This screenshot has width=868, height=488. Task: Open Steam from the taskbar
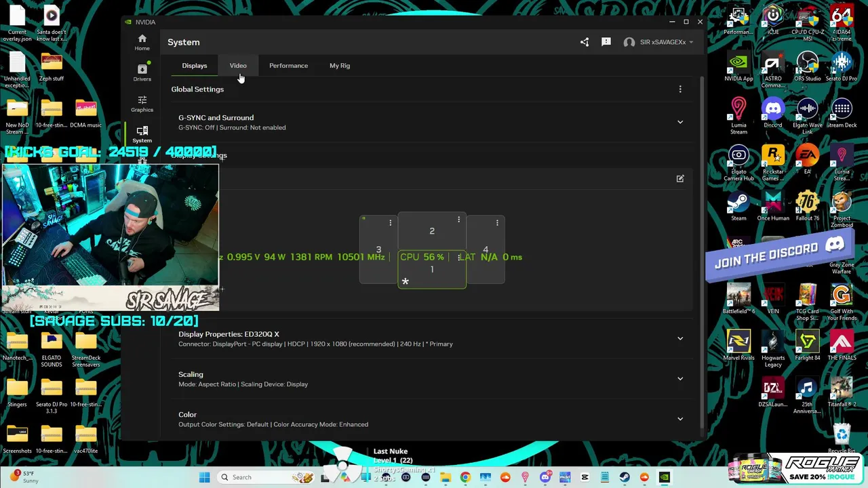click(625, 477)
